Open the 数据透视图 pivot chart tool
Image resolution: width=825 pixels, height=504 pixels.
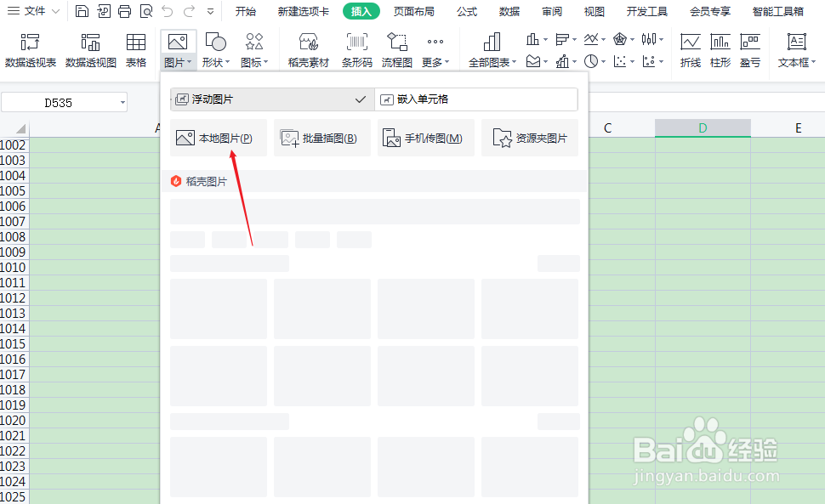(90, 50)
